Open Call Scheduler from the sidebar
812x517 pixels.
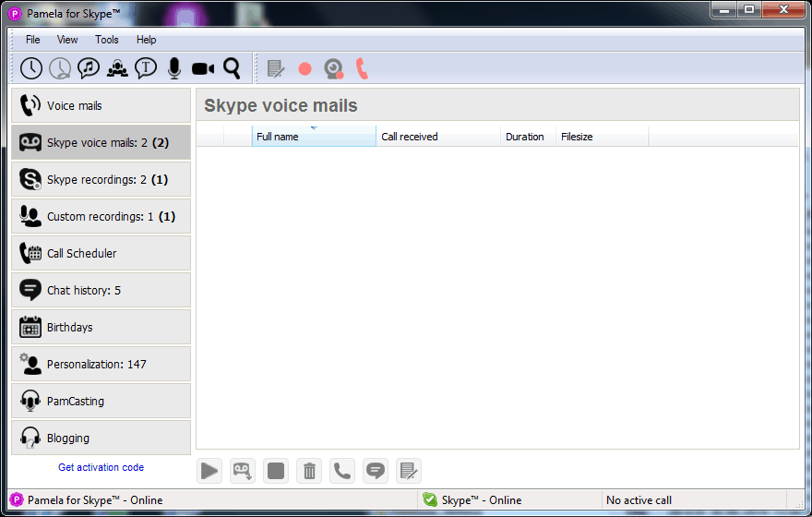pyautogui.click(x=101, y=253)
